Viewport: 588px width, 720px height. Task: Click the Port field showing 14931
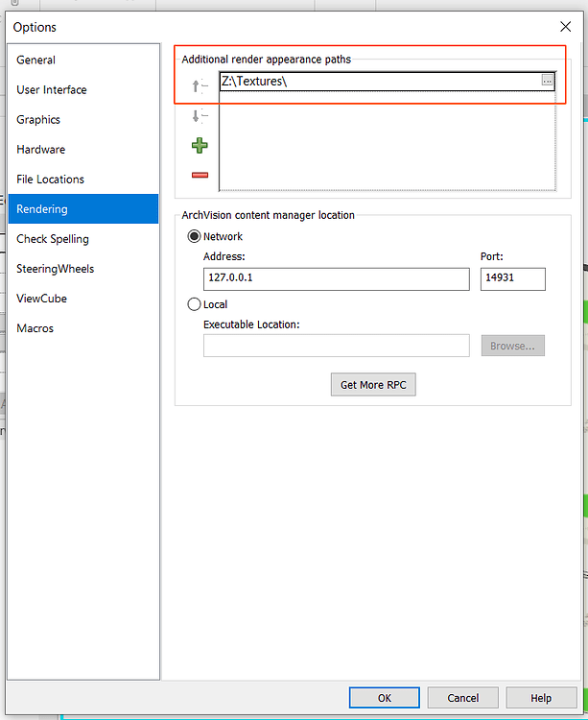513,279
